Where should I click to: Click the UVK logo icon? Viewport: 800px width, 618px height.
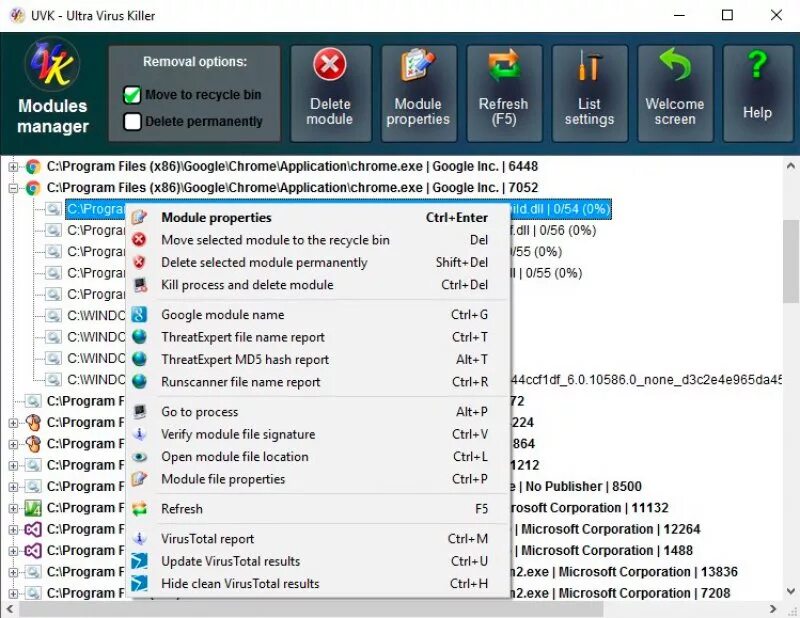click(52, 65)
